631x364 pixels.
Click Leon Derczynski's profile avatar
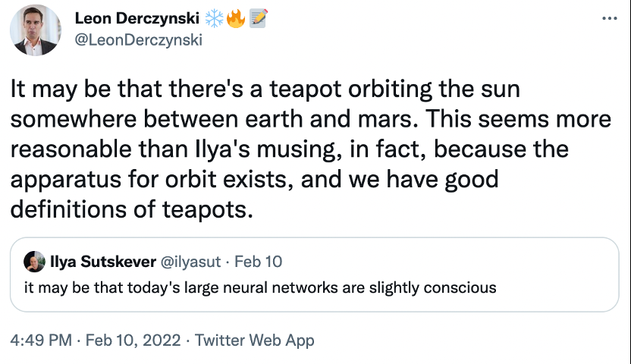click(36, 30)
